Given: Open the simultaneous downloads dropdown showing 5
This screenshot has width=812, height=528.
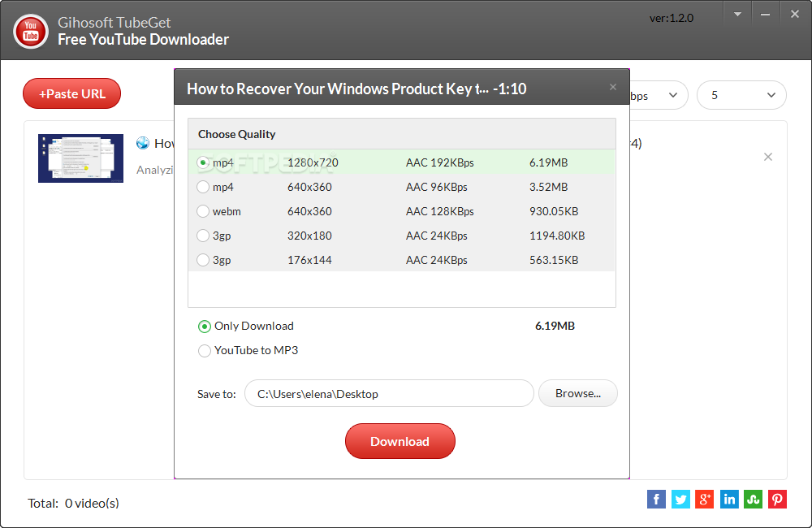Looking at the screenshot, I should pyautogui.click(x=741, y=95).
